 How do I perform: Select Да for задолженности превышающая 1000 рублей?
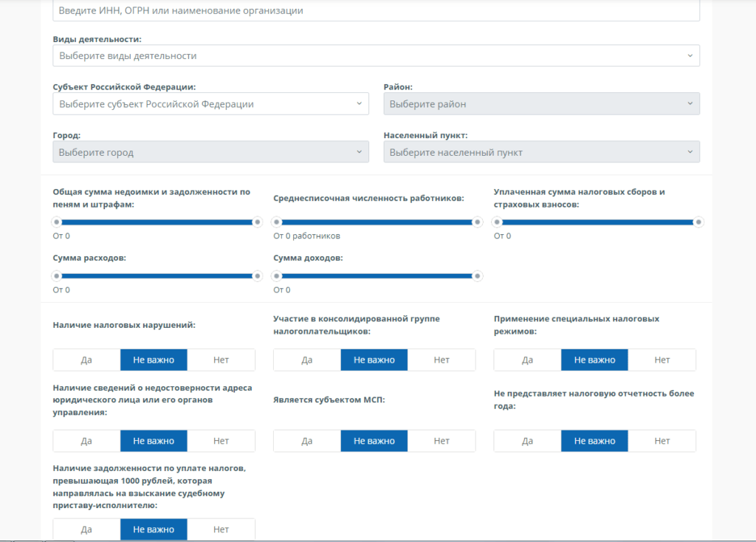pos(86,529)
